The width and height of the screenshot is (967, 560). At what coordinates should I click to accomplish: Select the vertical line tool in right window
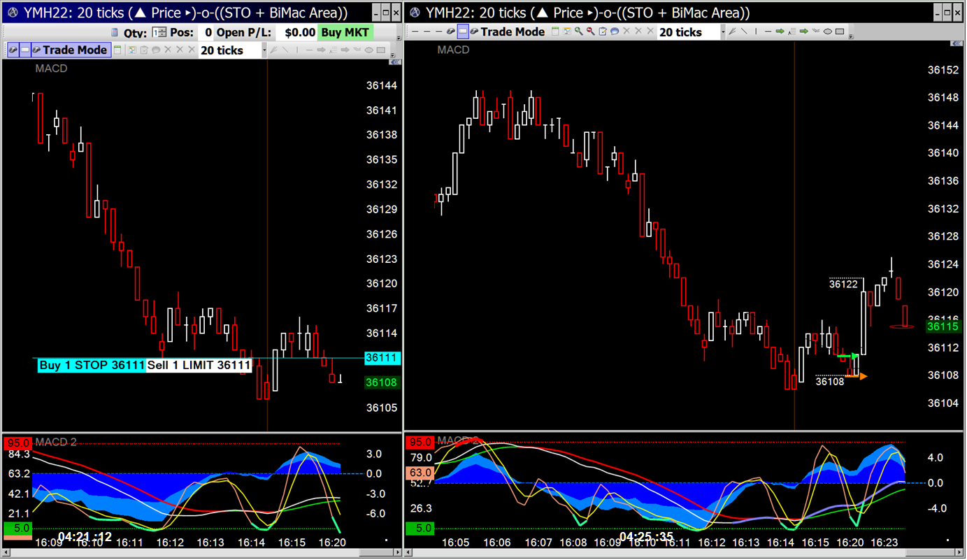(755, 31)
